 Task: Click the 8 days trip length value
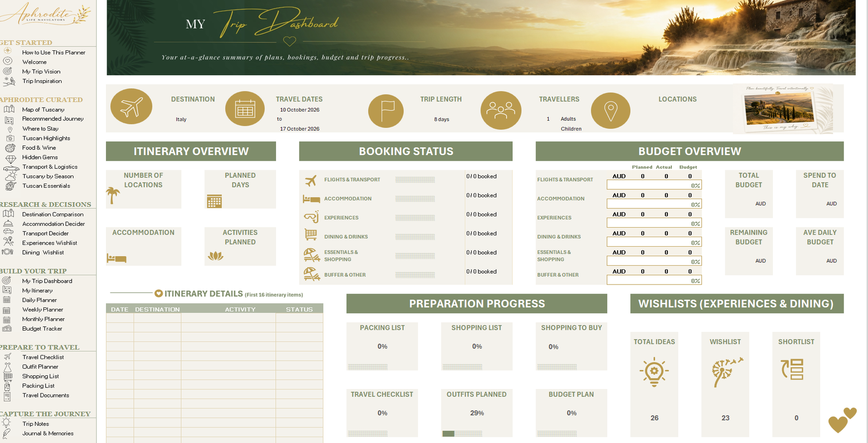tap(441, 119)
